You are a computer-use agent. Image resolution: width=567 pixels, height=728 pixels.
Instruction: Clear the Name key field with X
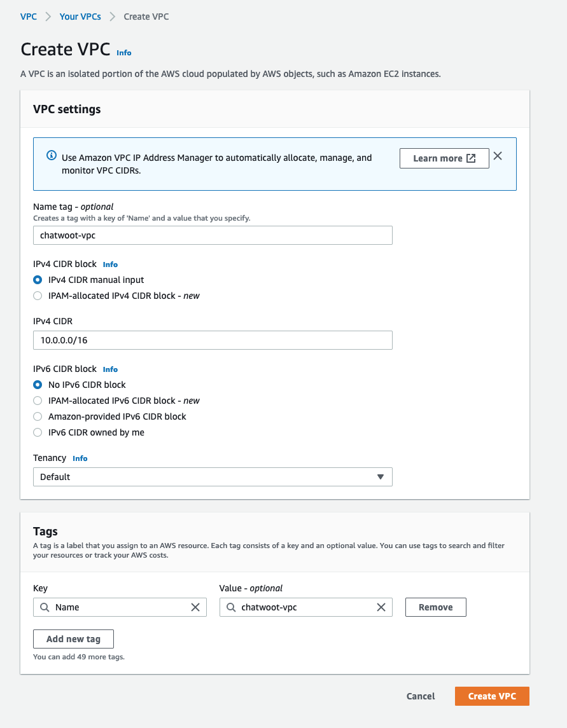pos(195,607)
